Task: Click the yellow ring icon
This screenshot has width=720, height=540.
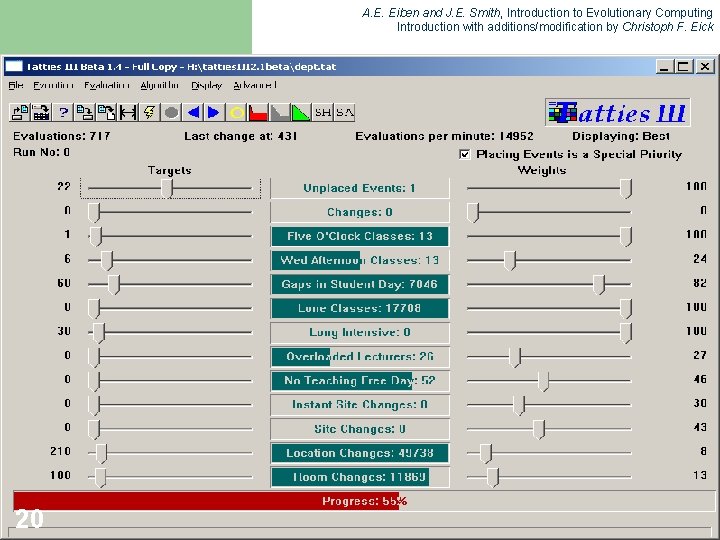Action: coord(236,112)
